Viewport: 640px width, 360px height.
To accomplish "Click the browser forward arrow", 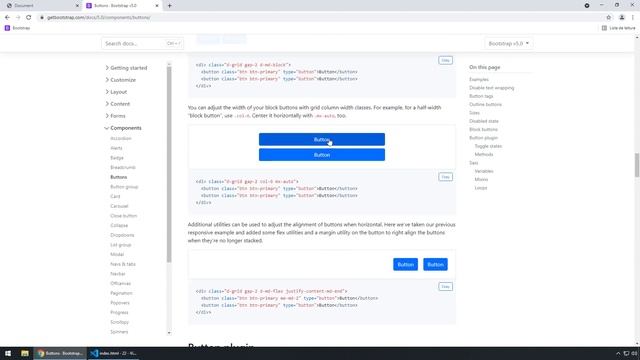I will pos(18,18).
